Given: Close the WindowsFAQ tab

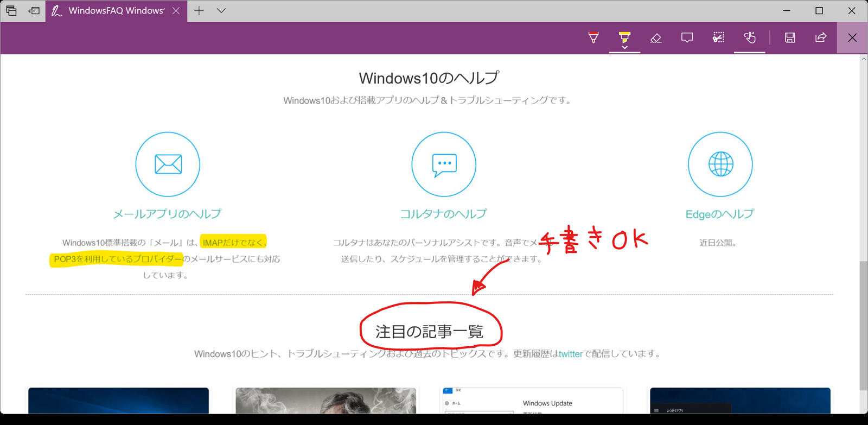Looking at the screenshot, I should tap(176, 11).
